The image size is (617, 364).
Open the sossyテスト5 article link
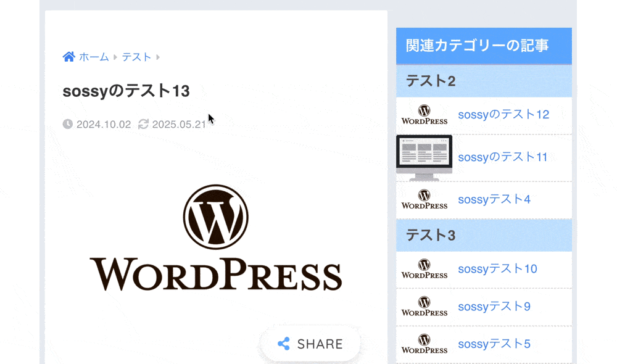[x=494, y=344]
